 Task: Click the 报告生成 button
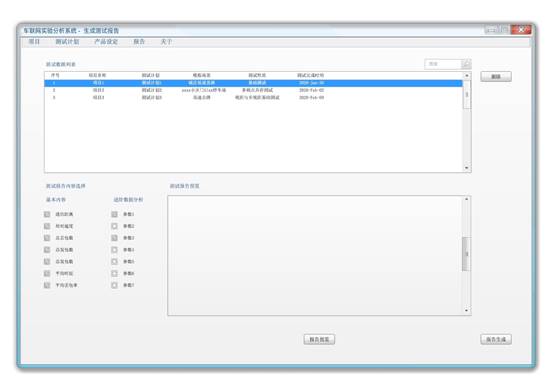[x=496, y=339]
